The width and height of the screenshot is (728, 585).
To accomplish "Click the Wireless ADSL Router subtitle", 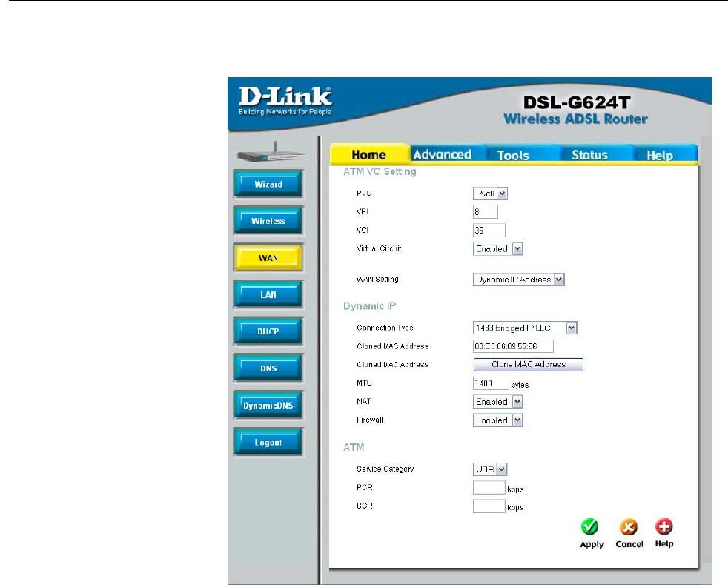I will [x=576, y=119].
